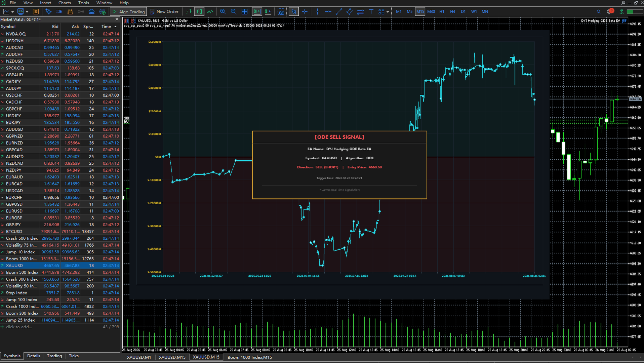This screenshot has height=363, width=644.
Task: Draw a horizontal line
Action: coord(328,11)
